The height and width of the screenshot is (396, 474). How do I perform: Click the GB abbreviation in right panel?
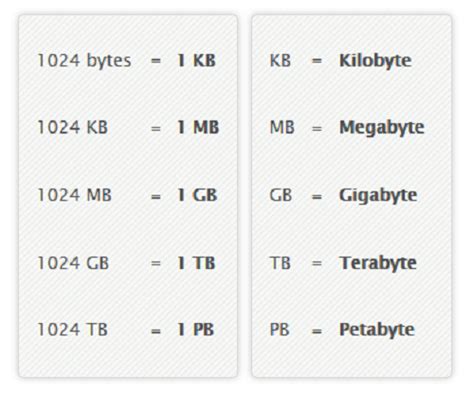(x=281, y=195)
